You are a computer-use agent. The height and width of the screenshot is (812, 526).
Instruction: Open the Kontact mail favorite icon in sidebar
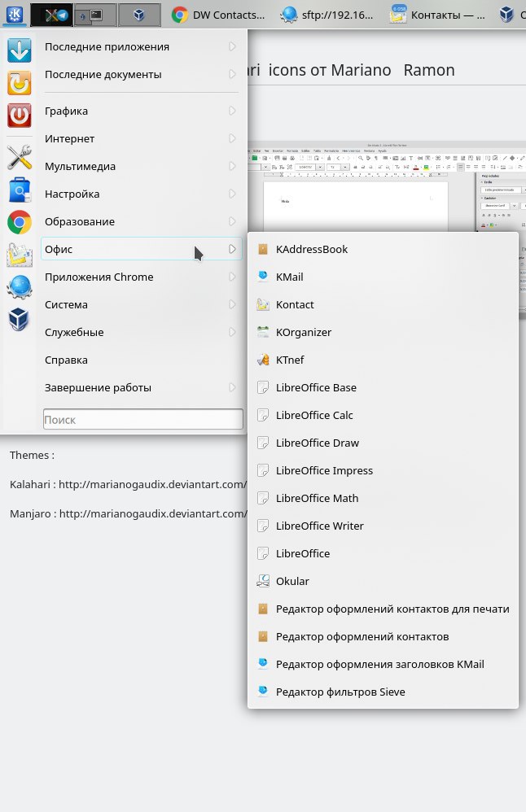tap(20, 255)
